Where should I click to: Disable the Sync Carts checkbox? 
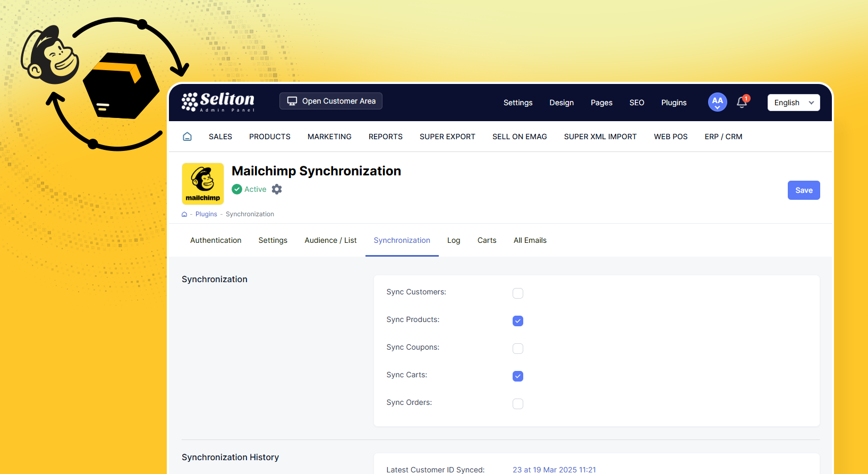click(518, 376)
